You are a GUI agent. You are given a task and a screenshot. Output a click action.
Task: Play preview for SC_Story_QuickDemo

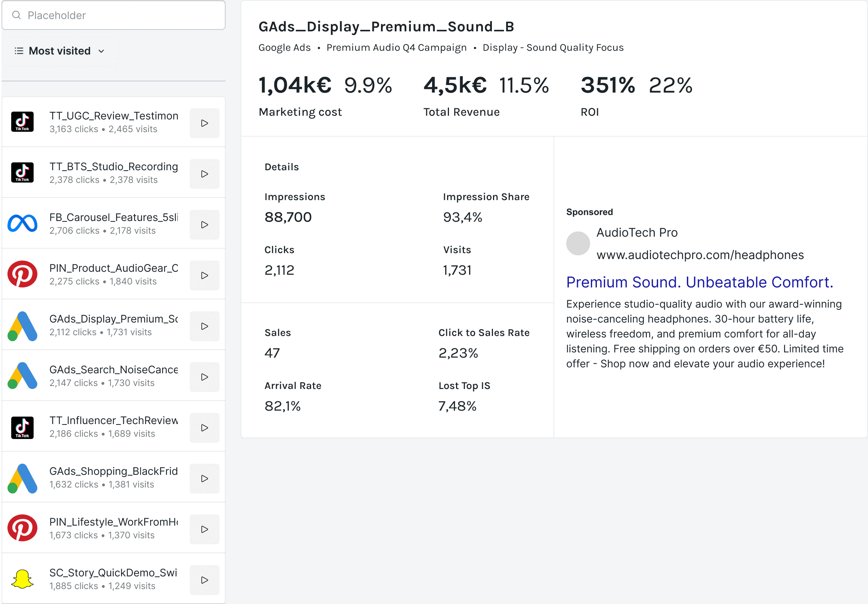pyautogui.click(x=205, y=579)
